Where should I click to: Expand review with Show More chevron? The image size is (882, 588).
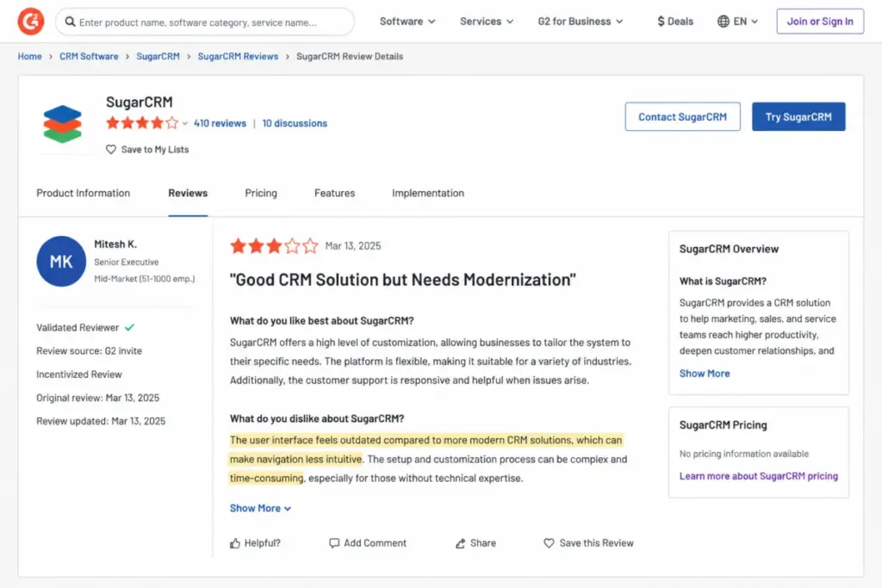tap(260, 508)
